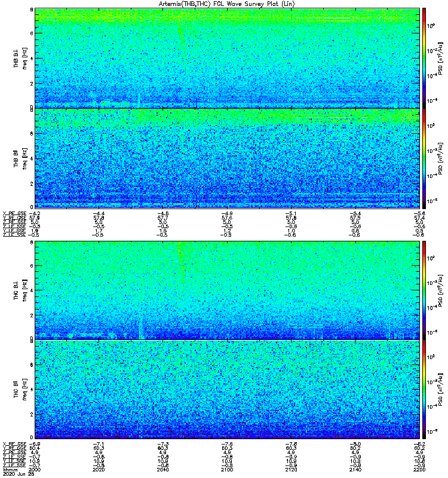
Task: Click the '-8.2' X_RE_GSE value
Action: (x=419, y=444)
